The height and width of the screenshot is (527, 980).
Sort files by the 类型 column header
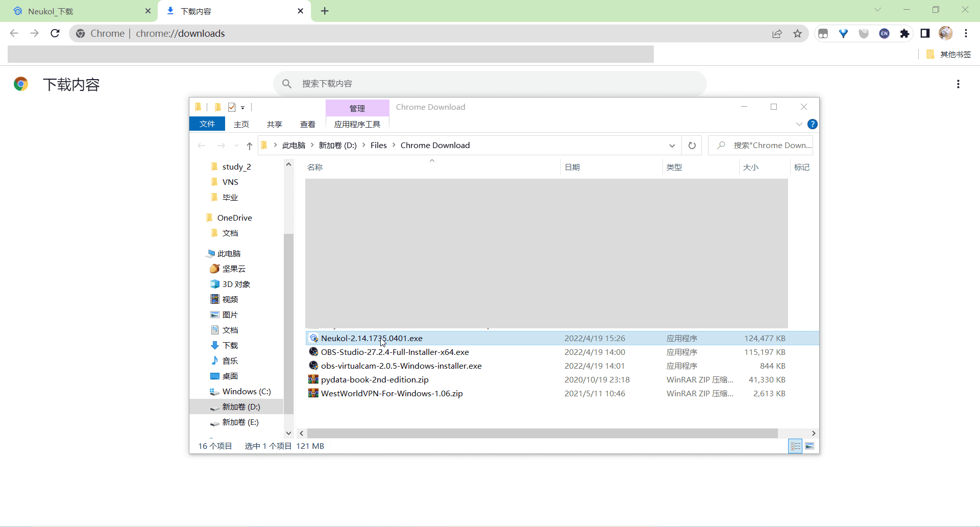(x=701, y=167)
